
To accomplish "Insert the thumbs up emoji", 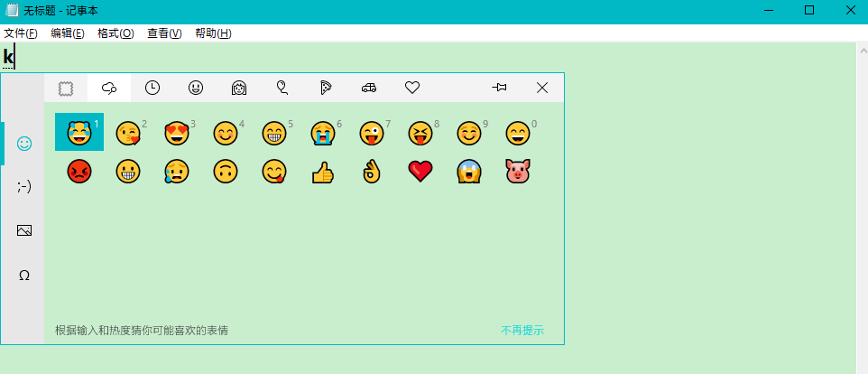I will tap(322, 172).
